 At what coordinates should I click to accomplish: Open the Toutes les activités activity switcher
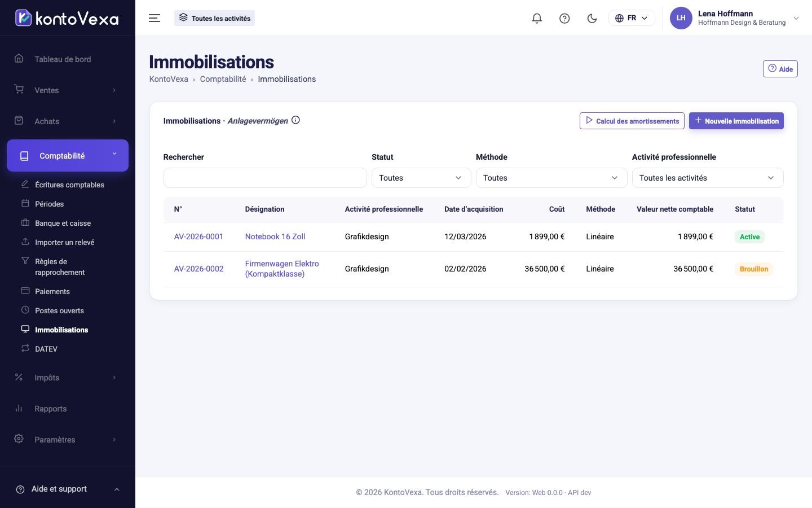tap(214, 18)
